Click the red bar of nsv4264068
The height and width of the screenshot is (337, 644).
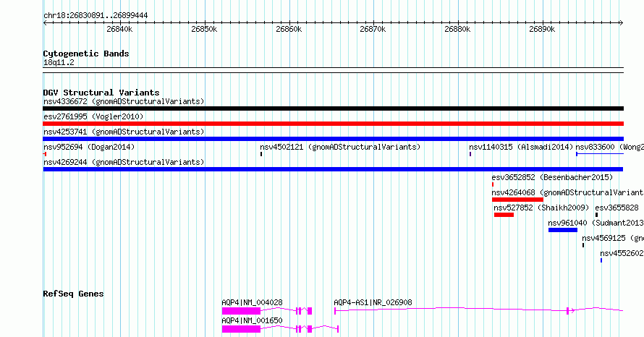[x=517, y=200]
